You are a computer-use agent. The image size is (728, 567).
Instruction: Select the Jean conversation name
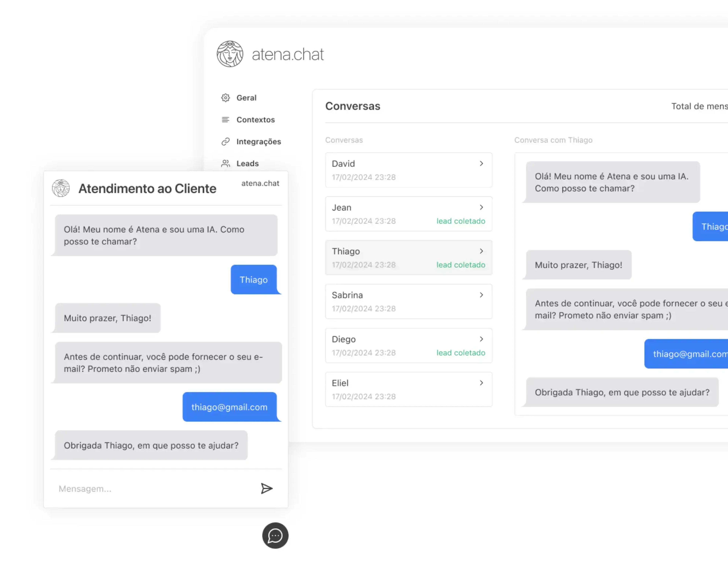click(342, 208)
